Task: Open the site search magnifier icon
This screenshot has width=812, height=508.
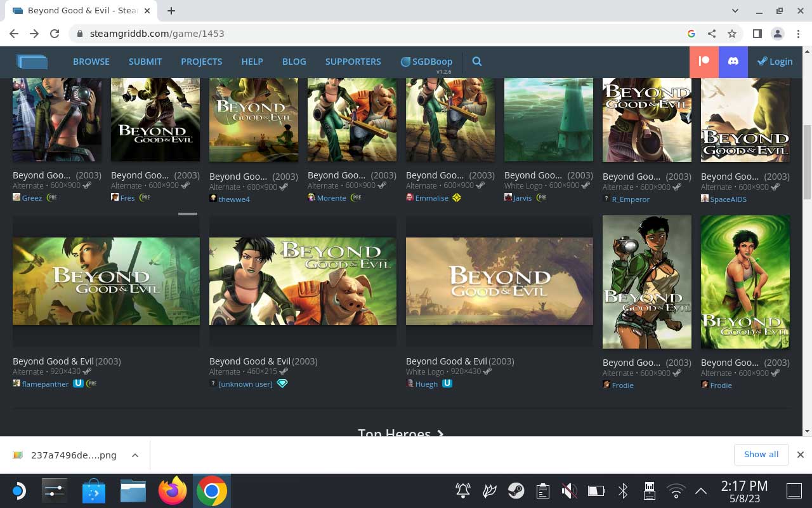Action: [x=477, y=62]
